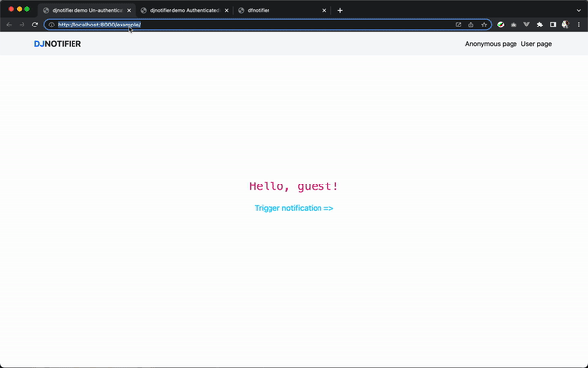Open the Extensions puzzle piece menu
The height and width of the screenshot is (368, 588).
coord(540,25)
